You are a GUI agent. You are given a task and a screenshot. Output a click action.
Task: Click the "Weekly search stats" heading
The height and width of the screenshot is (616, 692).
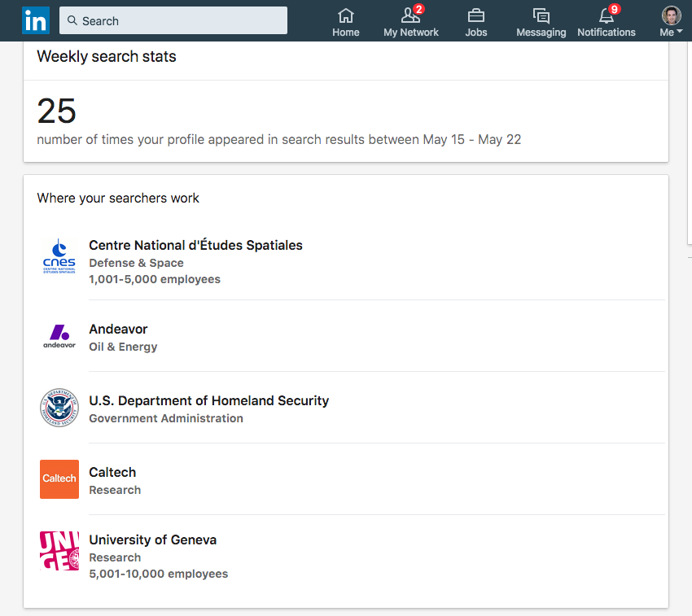(x=107, y=56)
